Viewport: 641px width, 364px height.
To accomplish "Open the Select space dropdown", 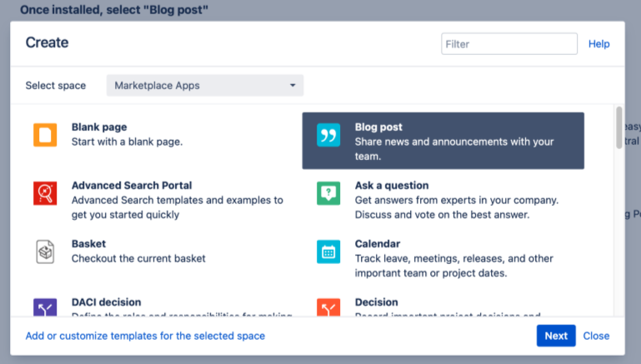I will (205, 85).
